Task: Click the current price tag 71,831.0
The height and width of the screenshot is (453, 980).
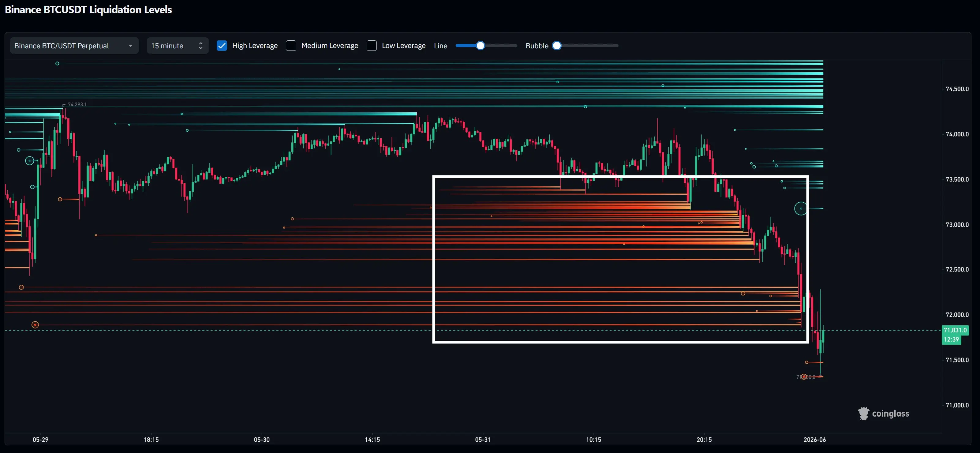Action: click(955, 330)
